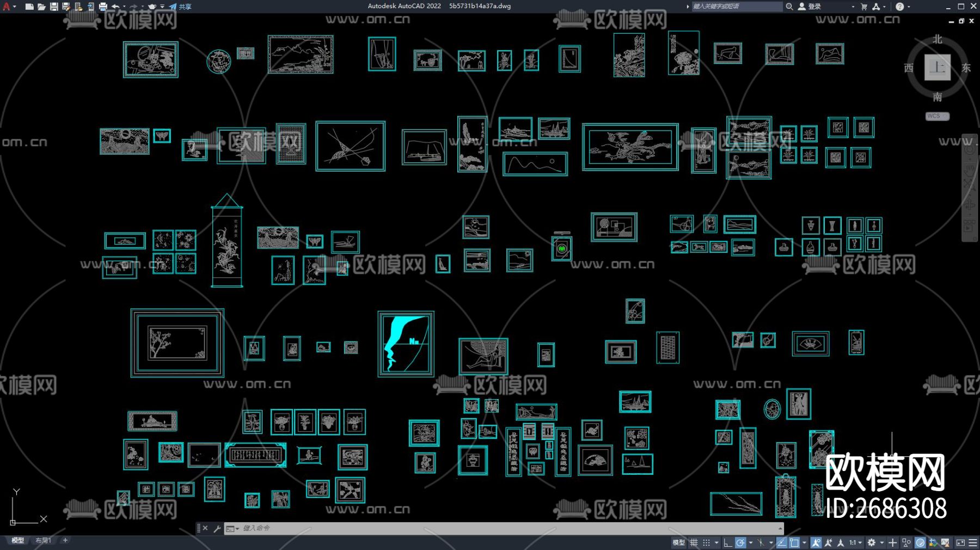
Task: Toggle polar tracking
Action: (740, 542)
